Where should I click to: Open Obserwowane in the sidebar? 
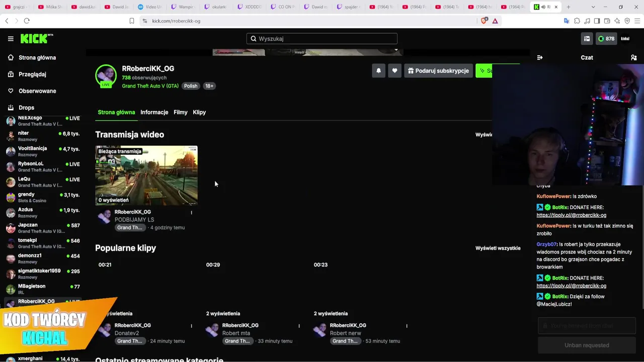[37, 91]
